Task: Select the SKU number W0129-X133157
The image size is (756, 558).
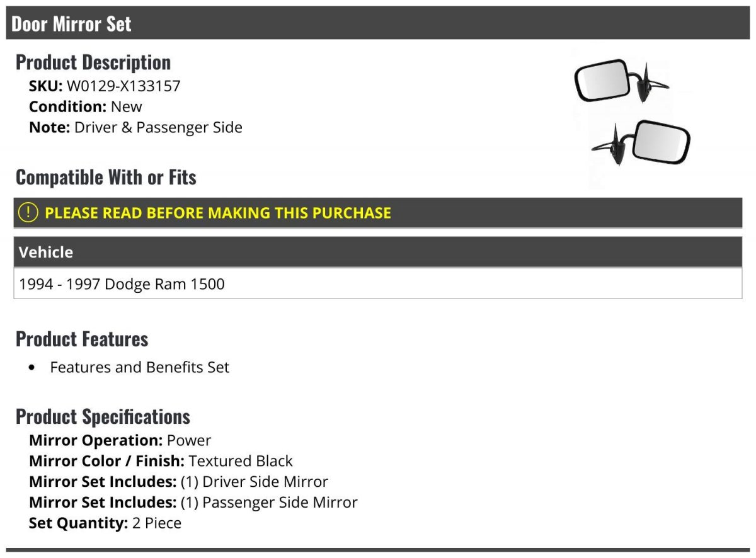Action: click(x=123, y=86)
